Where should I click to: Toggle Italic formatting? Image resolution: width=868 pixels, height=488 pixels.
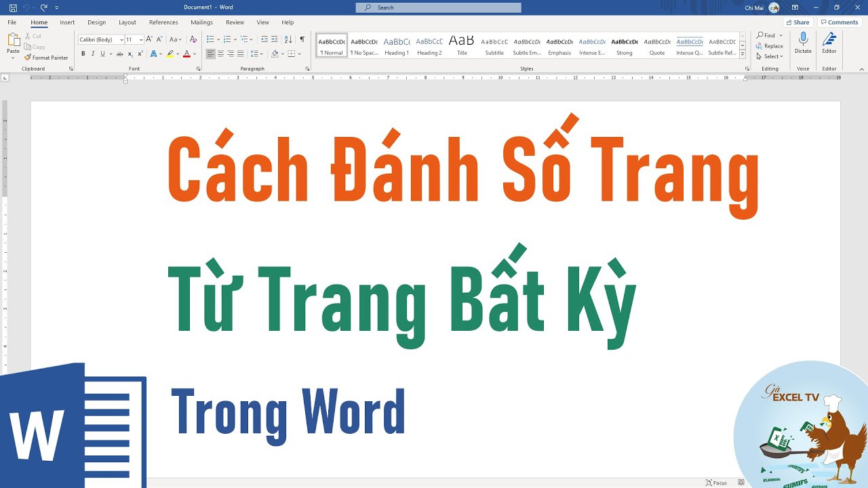pos(93,54)
